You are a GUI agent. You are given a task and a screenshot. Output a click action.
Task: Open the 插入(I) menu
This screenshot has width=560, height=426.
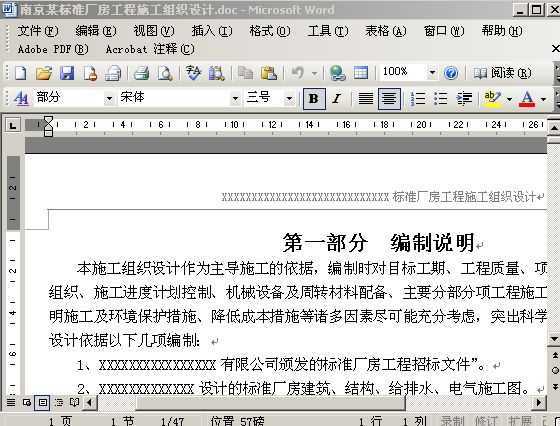pos(212,31)
